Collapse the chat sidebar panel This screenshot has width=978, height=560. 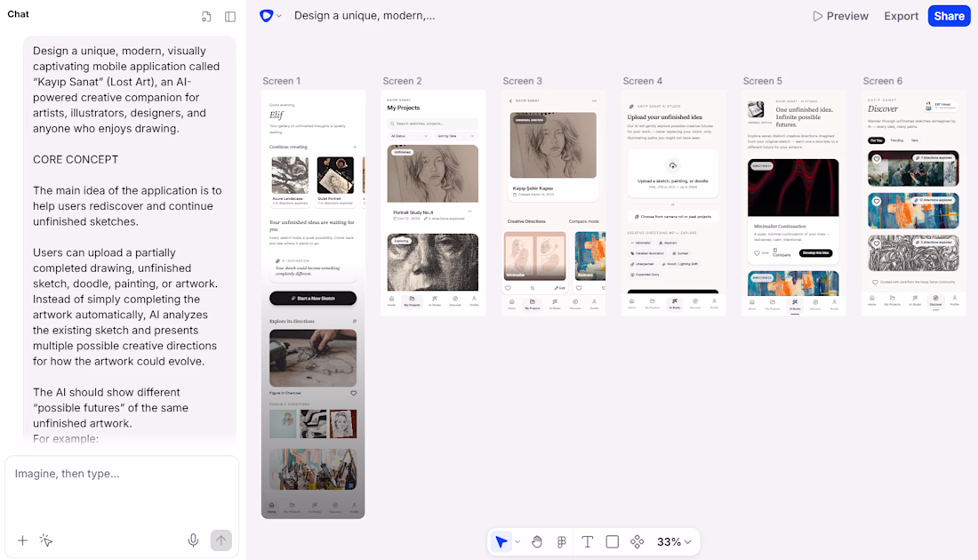click(x=230, y=17)
